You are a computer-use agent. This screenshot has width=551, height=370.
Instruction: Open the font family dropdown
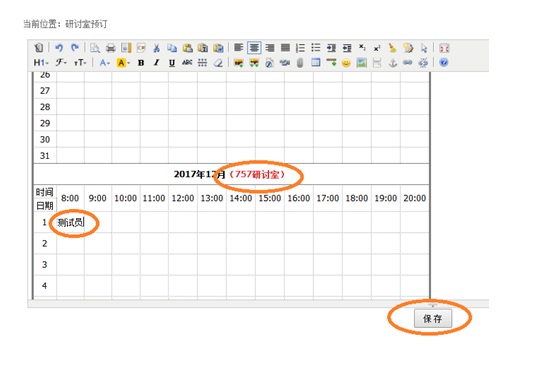coord(60,63)
